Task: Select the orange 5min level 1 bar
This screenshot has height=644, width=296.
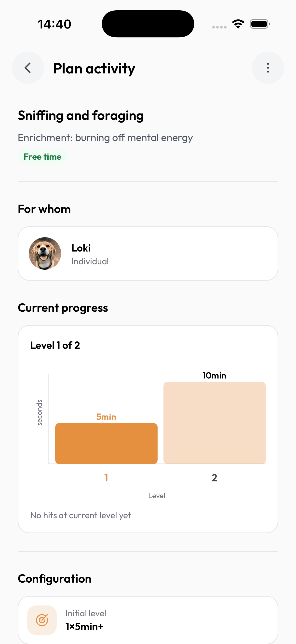Action: click(x=106, y=444)
